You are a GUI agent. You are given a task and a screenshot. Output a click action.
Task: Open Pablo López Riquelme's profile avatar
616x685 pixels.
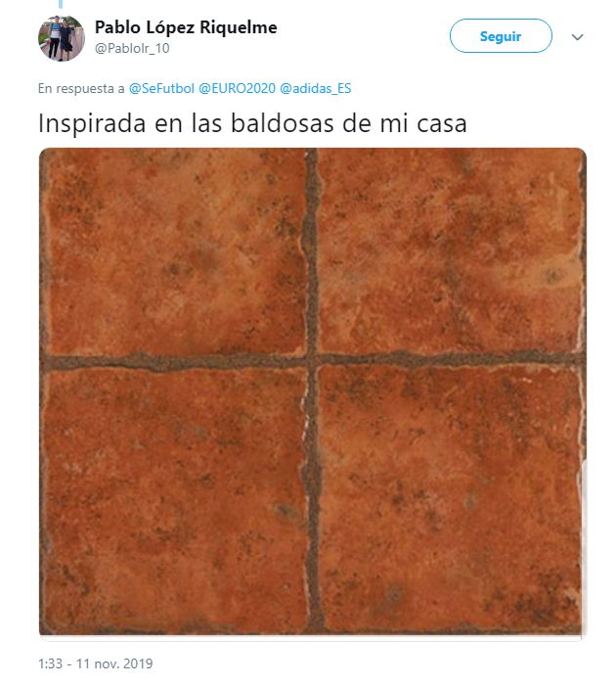(62, 38)
